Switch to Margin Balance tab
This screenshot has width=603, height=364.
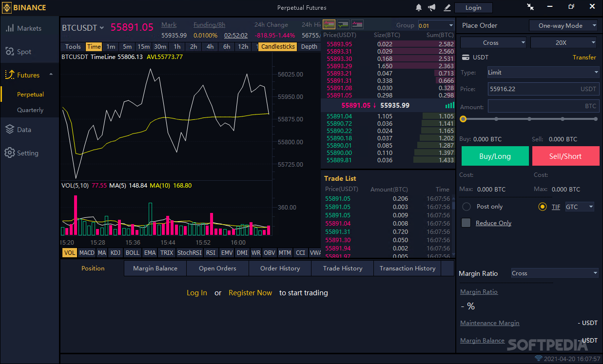tap(156, 268)
